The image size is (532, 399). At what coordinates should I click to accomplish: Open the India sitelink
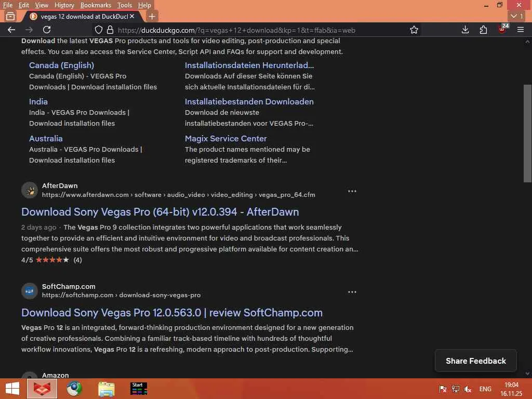(x=38, y=101)
